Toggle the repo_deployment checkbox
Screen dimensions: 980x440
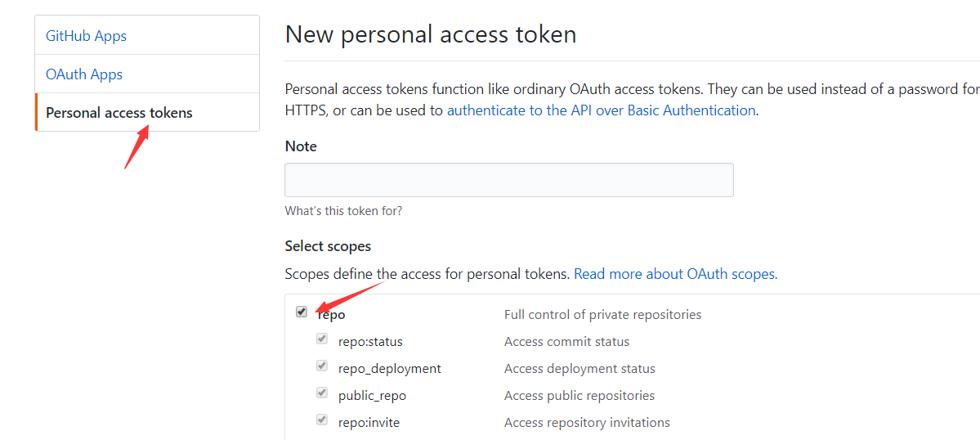click(x=322, y=366)
